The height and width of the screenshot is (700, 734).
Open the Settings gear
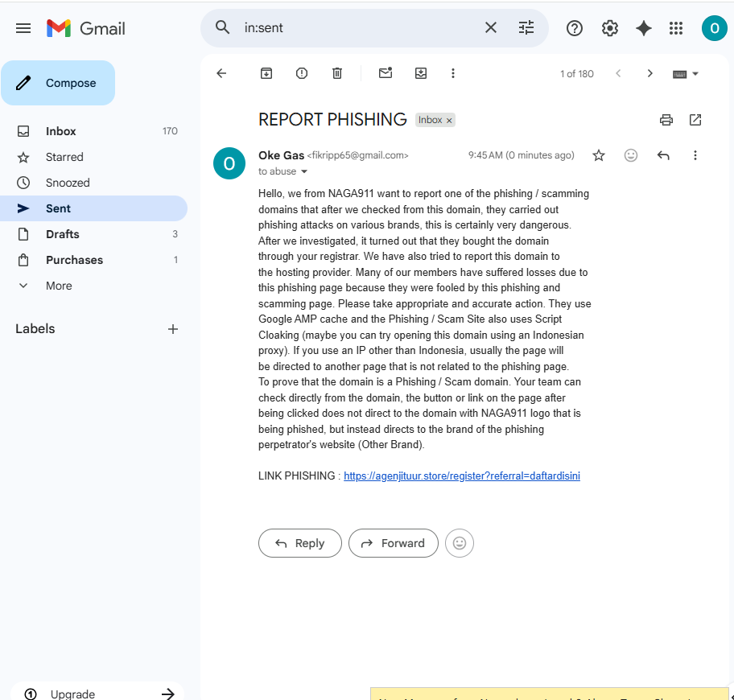(x=609, y=28)
